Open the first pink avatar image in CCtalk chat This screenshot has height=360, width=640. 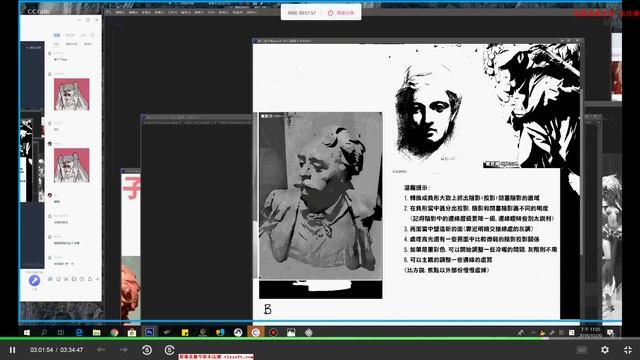point(71,94)
